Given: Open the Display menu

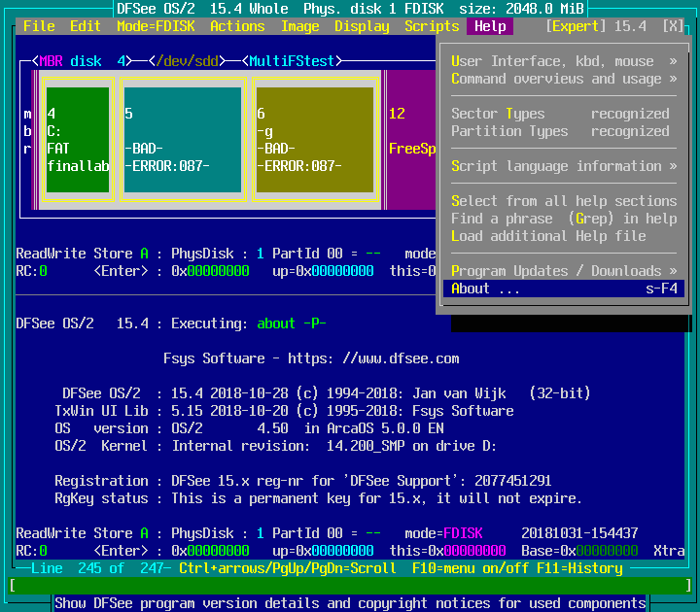Looking at the screenshot, I should (x=362, y=26).
